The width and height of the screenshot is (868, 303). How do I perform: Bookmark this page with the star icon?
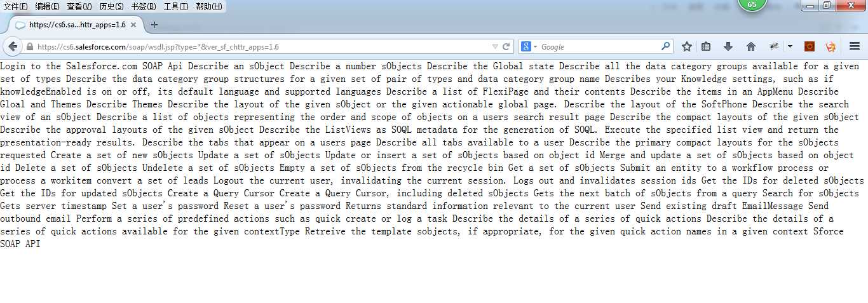[687, 46]
